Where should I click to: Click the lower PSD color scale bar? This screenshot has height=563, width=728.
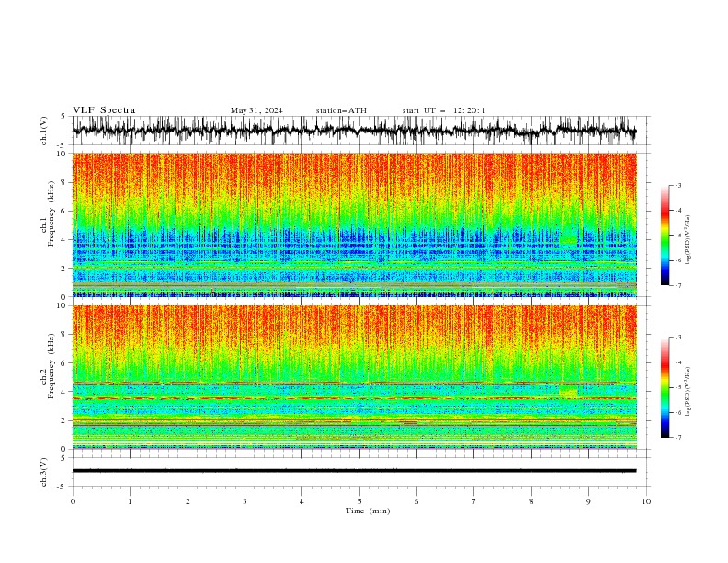pos(665,387)
